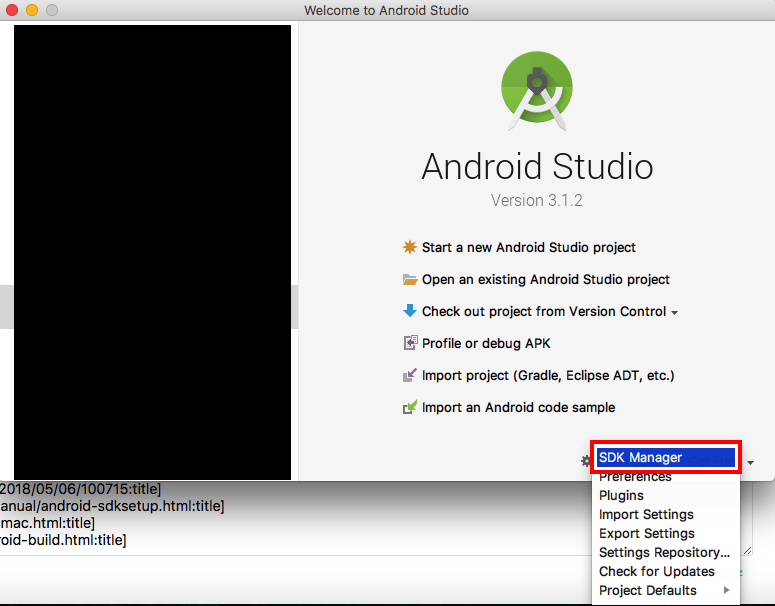Click the Import project icon
Image resolution: width=775 pixels, height=606 pixels.
click(410, 375)
